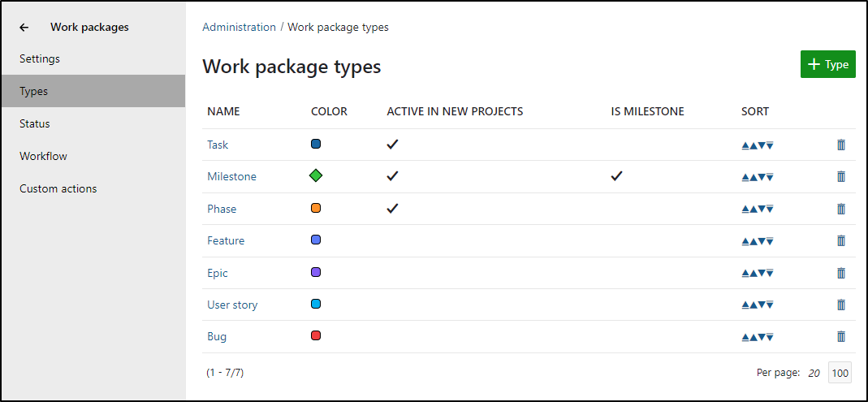Click the (1 - 7/7) pagination count
The height and width of the screenshot is (402, 868).
[x=225, y=373]
